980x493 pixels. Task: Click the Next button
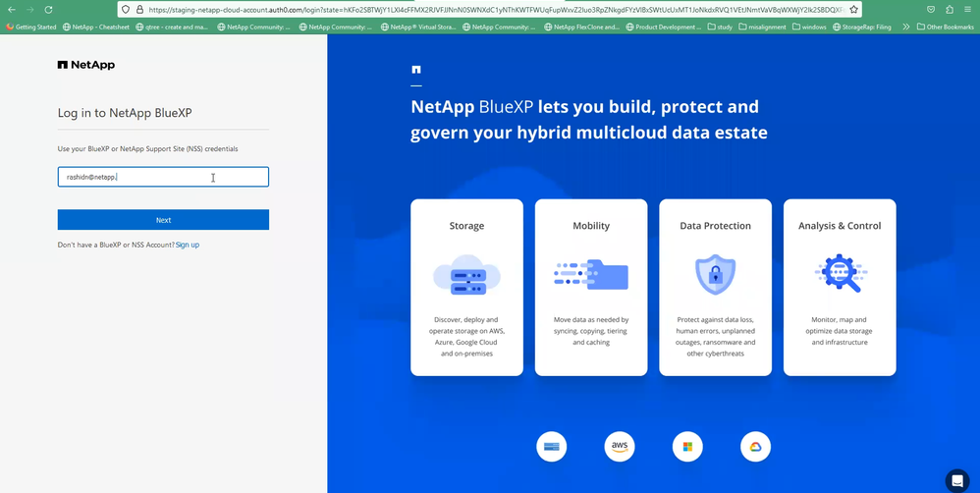coord(163,220)
